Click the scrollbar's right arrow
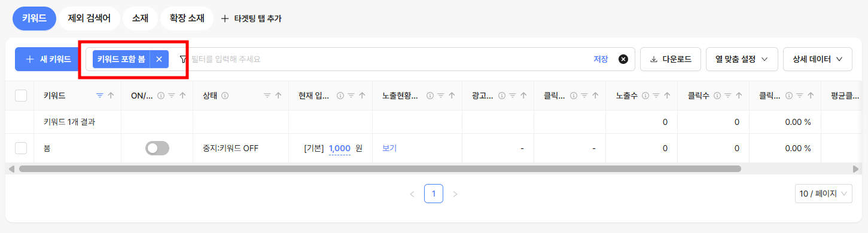868x233 pixels. click(856, 169)
